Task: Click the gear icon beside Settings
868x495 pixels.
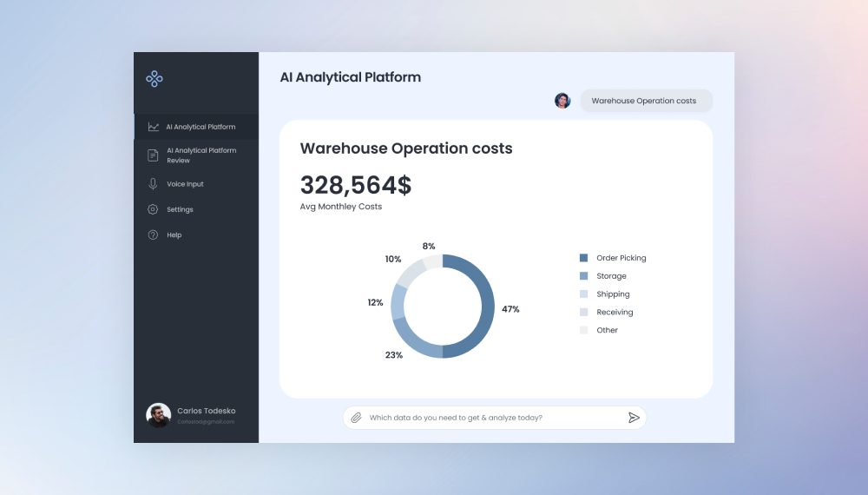Action: coord(153,209)
